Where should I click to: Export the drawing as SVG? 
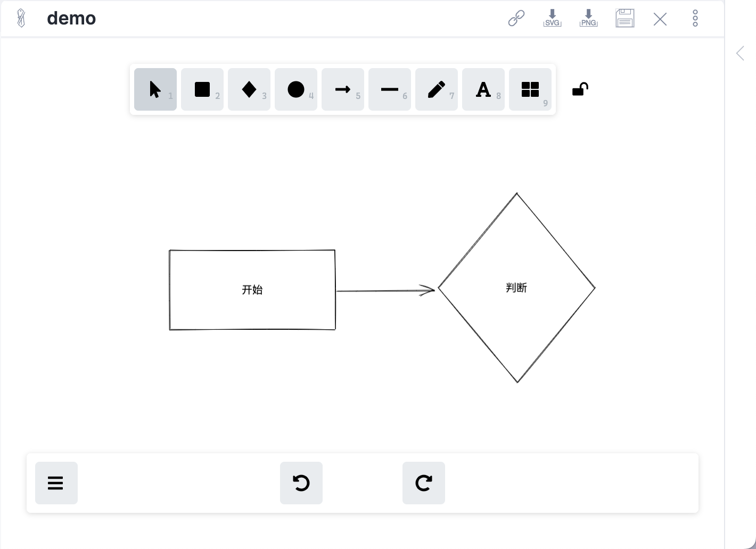552,18
